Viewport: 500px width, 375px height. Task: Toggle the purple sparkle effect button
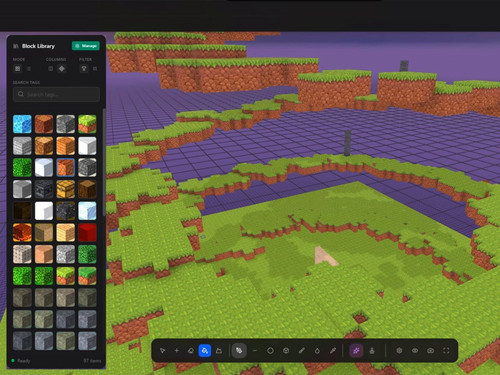[356, 351]
